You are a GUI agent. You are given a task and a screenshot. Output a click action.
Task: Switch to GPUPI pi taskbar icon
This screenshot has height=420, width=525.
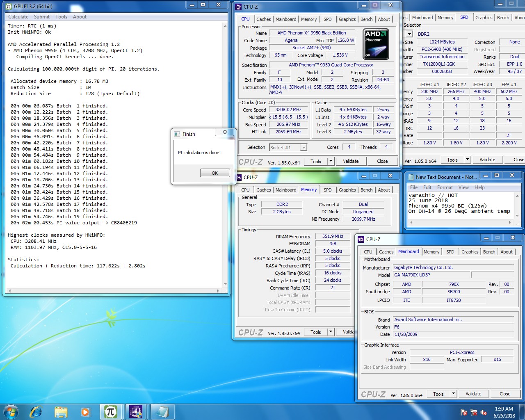pyautogui.click(x=111, y=412)
